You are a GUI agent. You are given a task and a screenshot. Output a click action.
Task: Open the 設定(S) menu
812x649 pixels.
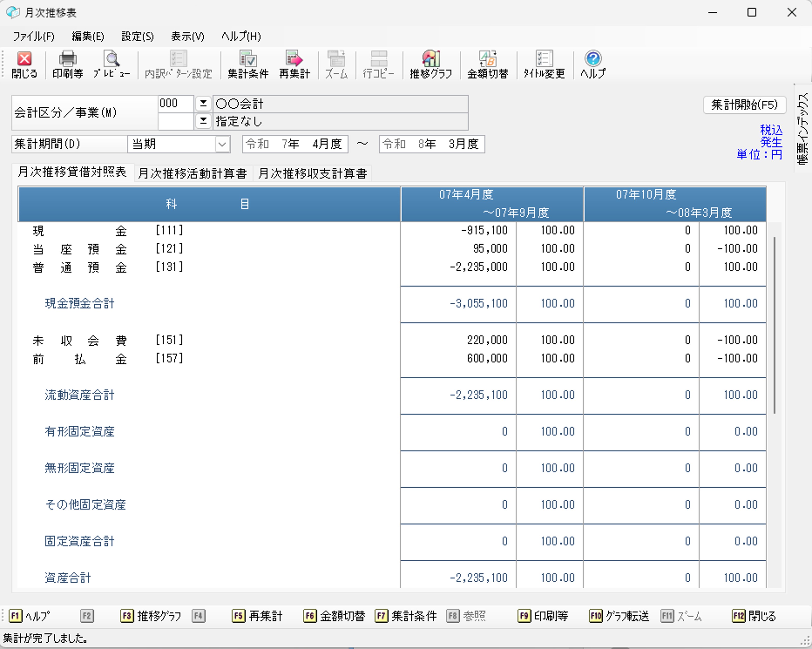coord(137,36)
